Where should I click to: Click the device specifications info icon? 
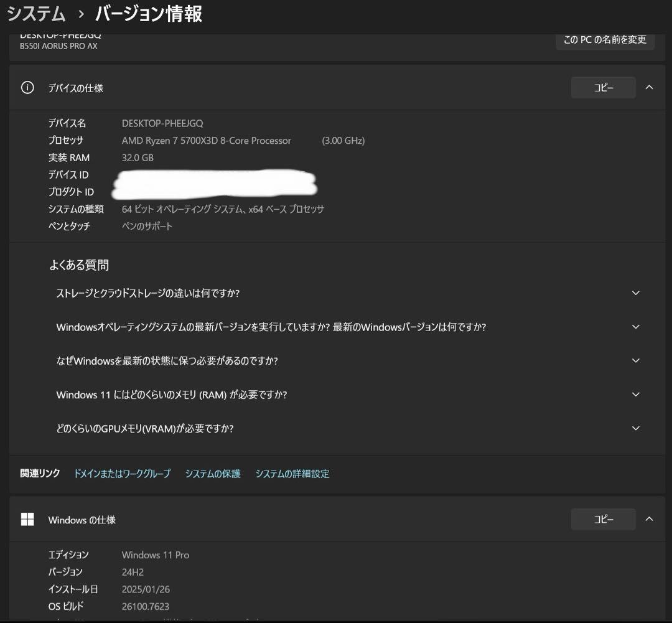(27, 88)
